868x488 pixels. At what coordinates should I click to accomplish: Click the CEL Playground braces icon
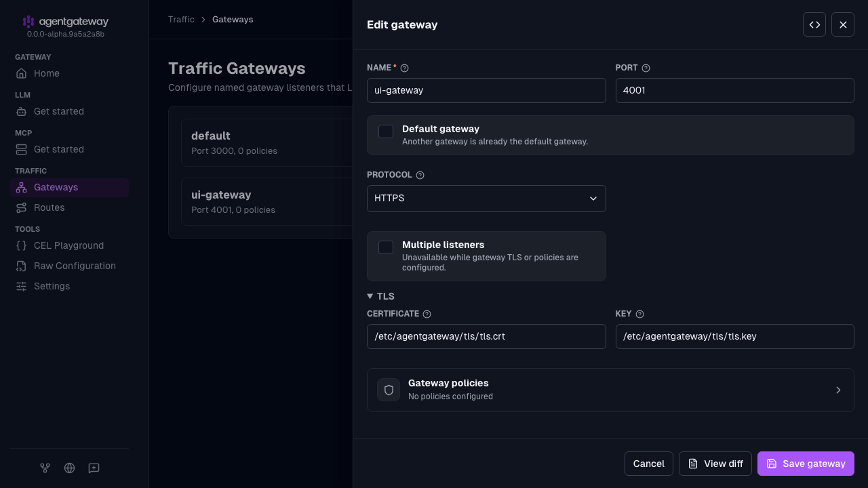coord(22,245)
